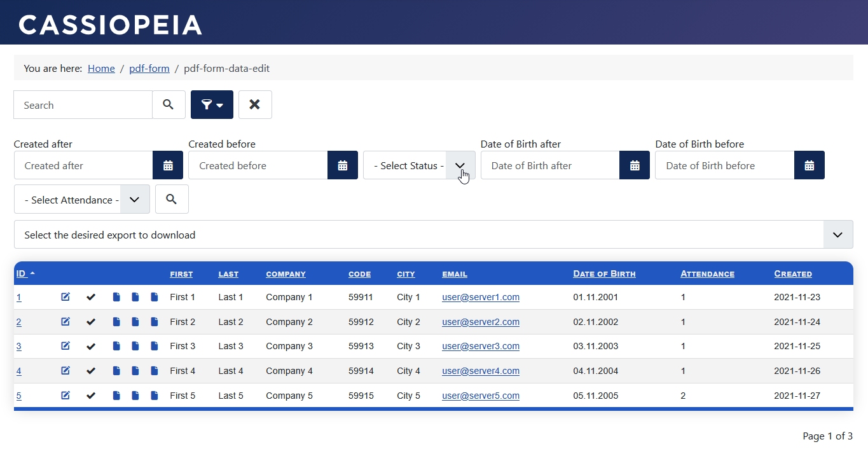Image resolution: width=868 pixels, height=449 pixels.
Task: Focus the Date of Birth after field
Action: 550,165
